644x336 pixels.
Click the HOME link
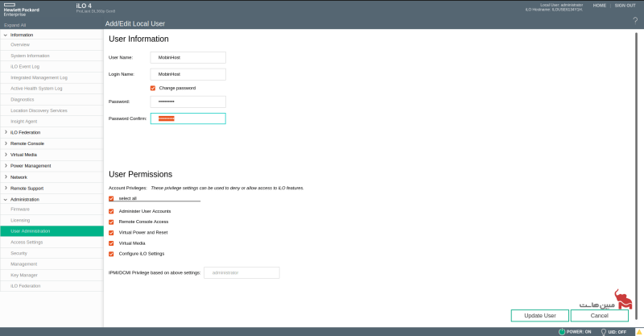tap(599, 6)
